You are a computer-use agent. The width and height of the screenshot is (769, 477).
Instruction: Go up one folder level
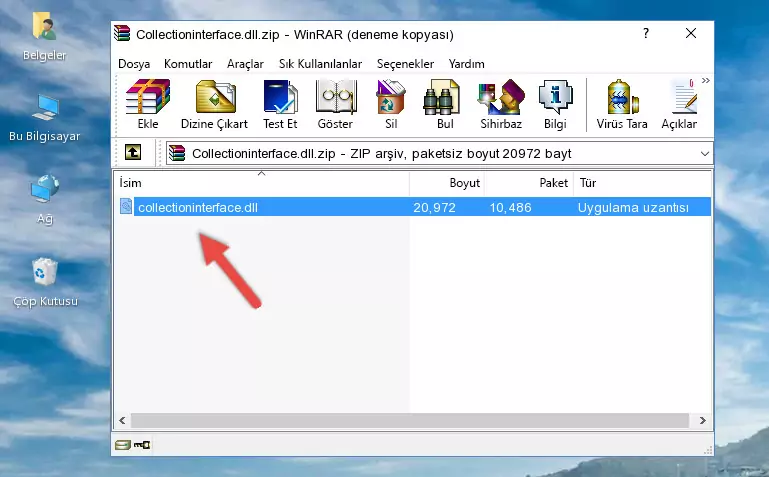(x=133, y=152)
